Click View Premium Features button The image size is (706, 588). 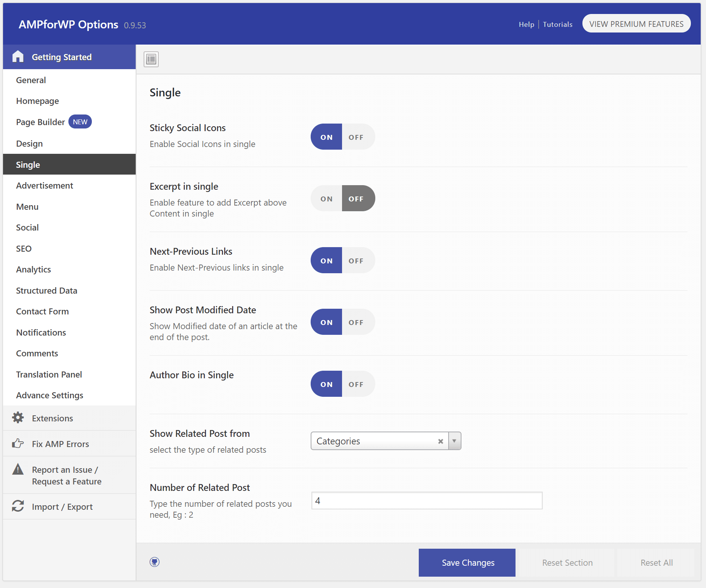point(636,24)
